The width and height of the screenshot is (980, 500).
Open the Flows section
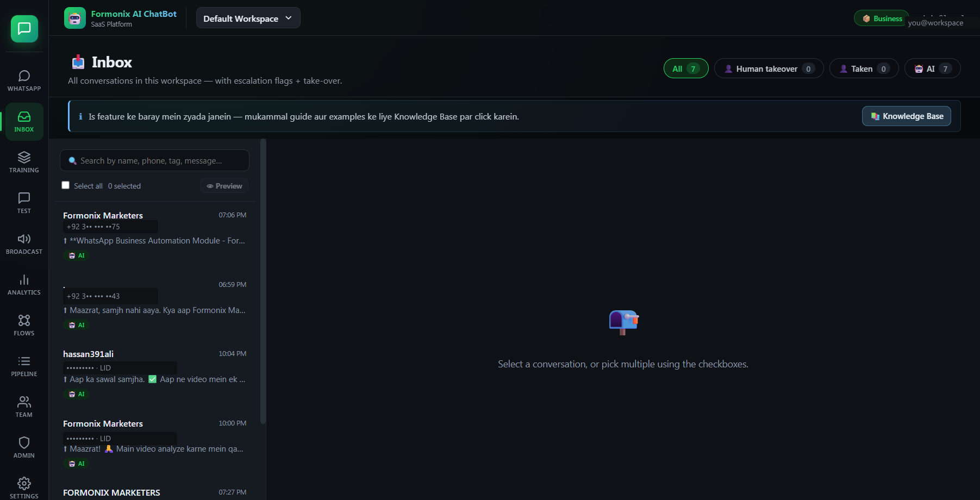[24, 325]
